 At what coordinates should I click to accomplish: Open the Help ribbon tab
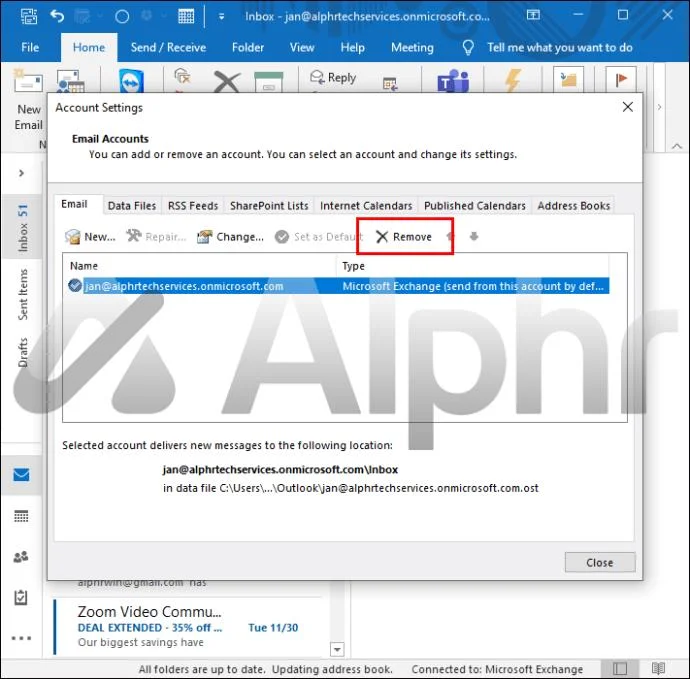point(352,48)
